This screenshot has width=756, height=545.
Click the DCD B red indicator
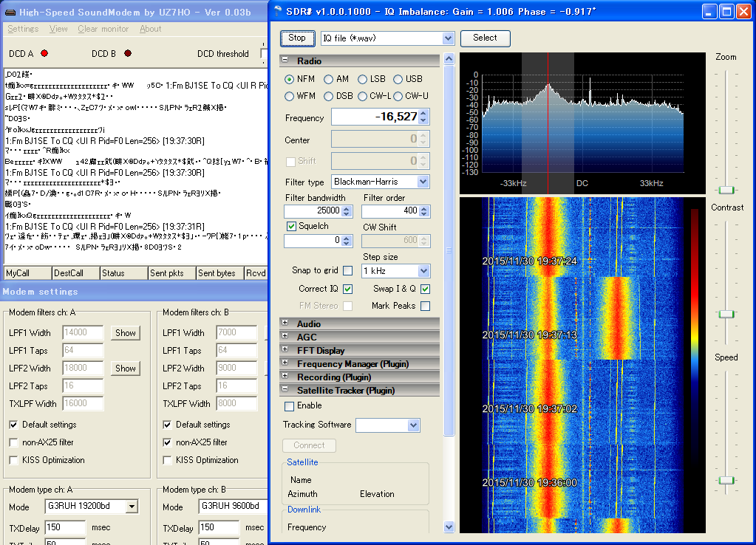point(128,53)
